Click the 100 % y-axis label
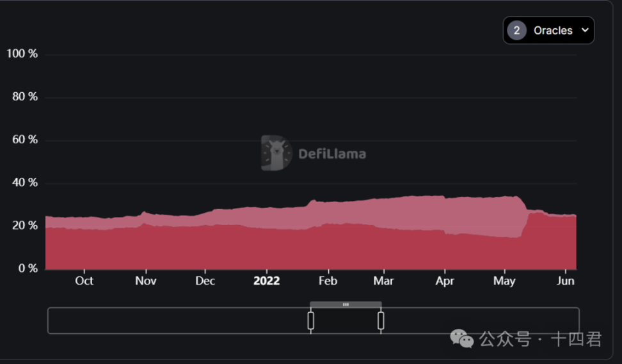Screen dimensions: 622x364 coord(22,54)
